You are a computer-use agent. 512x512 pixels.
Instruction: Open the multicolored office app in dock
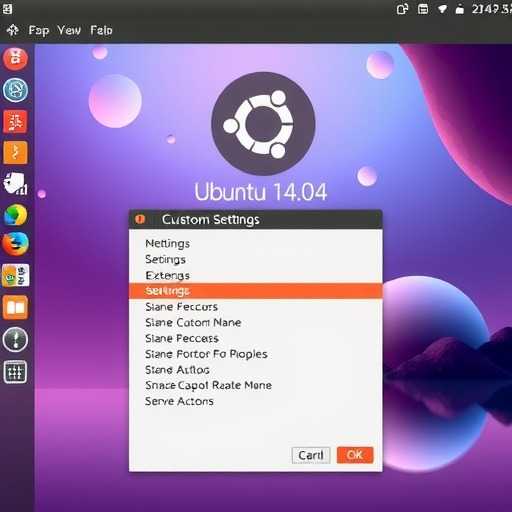[15, 275]
